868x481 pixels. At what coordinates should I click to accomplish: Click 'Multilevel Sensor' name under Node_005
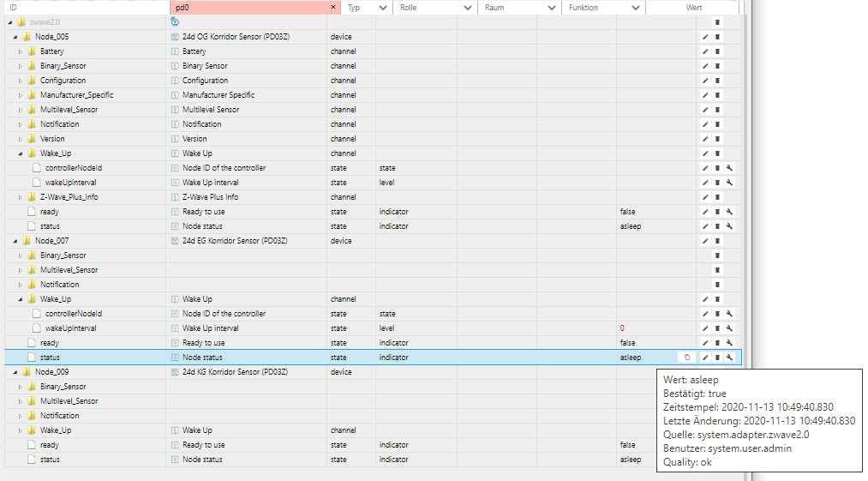click(211, 110)
